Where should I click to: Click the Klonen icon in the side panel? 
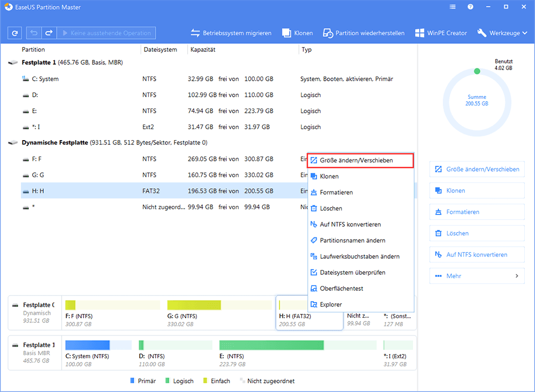(439, 190)
